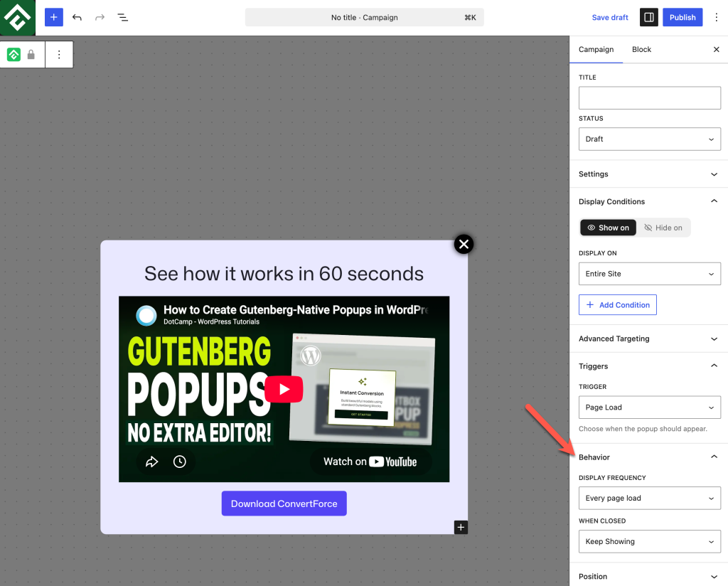Click the redo arrow

pos(100,18)
